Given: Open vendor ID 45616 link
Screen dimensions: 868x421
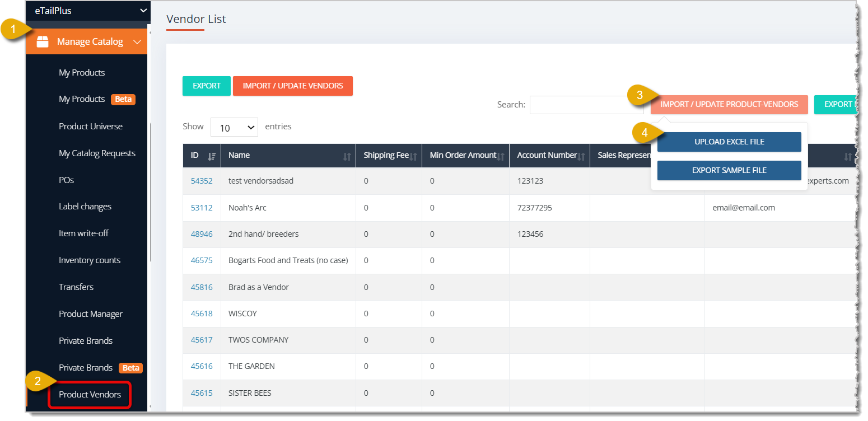Looking at the screenshot, I should click(202, 366).
